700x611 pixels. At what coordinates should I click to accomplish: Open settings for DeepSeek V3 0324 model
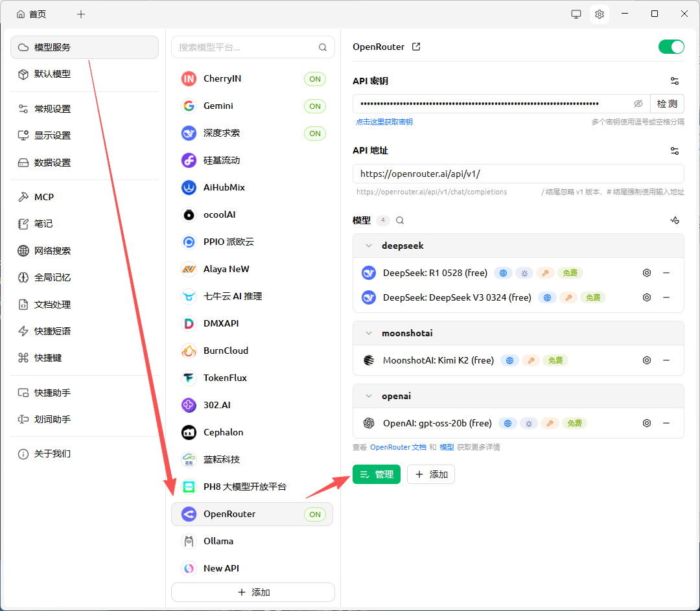(x=646, y=297)
